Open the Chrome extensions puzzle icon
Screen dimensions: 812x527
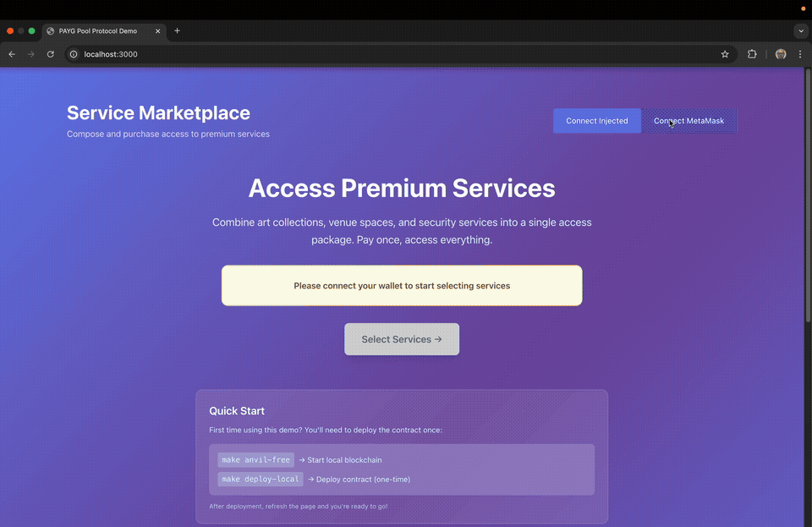(x=752, y=53)
